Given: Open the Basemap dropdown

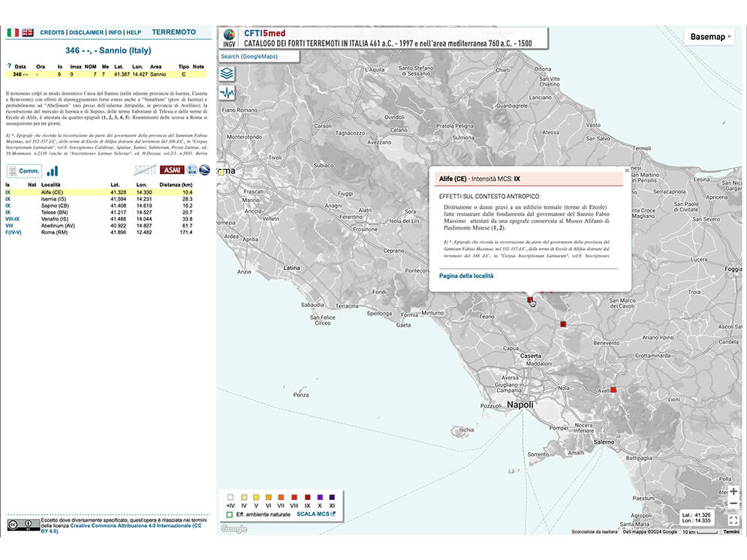Looking at the screenshot, I should [x=709, y=37].
